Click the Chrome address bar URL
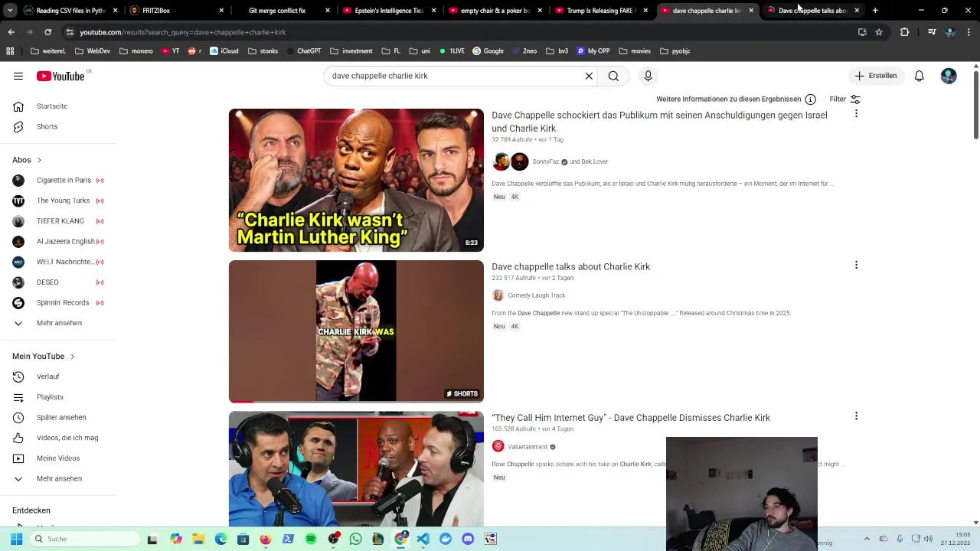Image resolution: width=980 pixels, height=551 pixels. 182,32
